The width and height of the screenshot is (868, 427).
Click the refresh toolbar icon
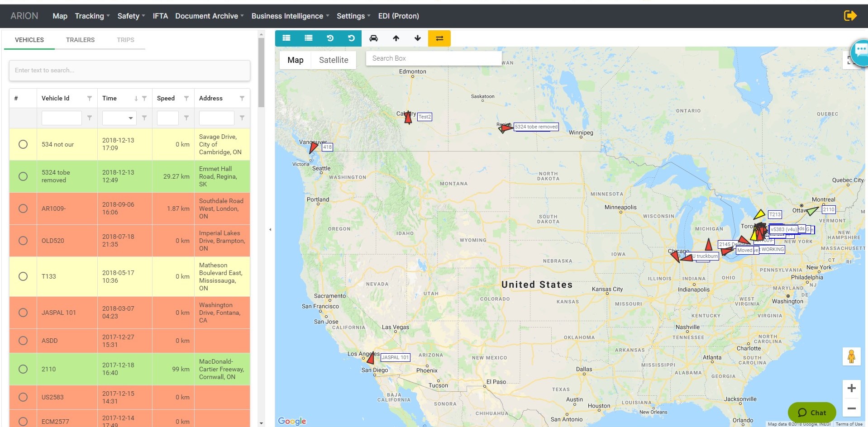351,38
